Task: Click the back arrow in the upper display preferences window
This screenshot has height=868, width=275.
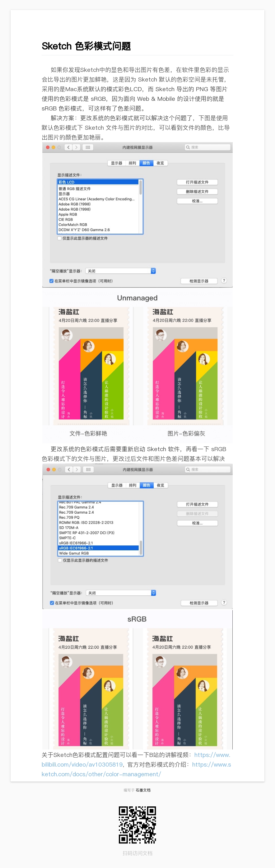Action: pyautogui.click(x=68, y=147)
